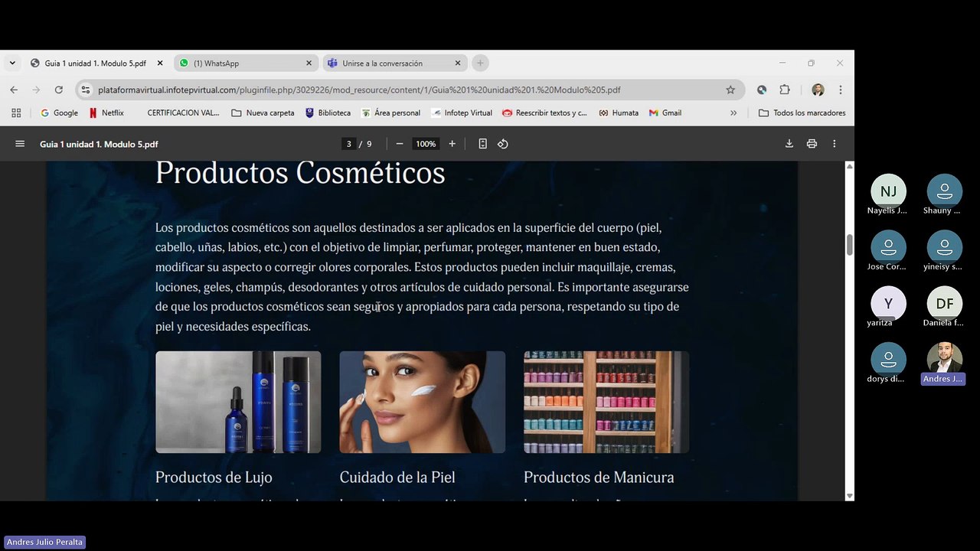Viewport: 980px width, 551px height.
Task: Bookmark this page with the star
Action: (730, 90)
